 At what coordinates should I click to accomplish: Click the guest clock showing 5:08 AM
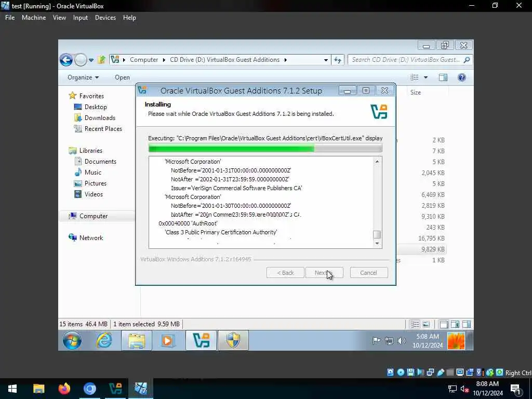[428, 341]
